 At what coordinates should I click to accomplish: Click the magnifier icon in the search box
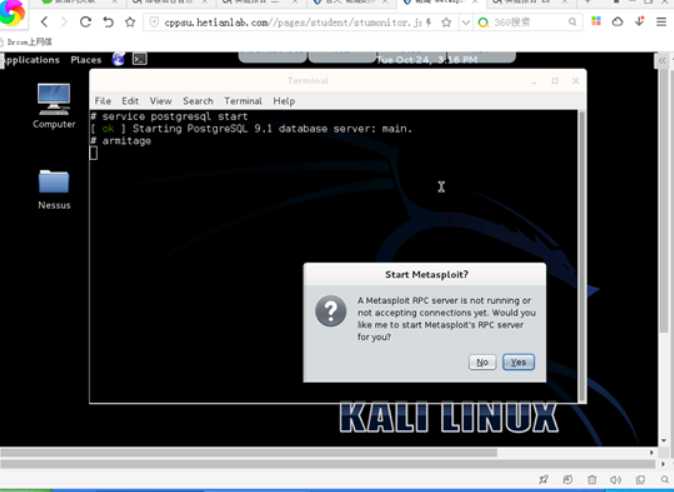[x=572, y=21]
